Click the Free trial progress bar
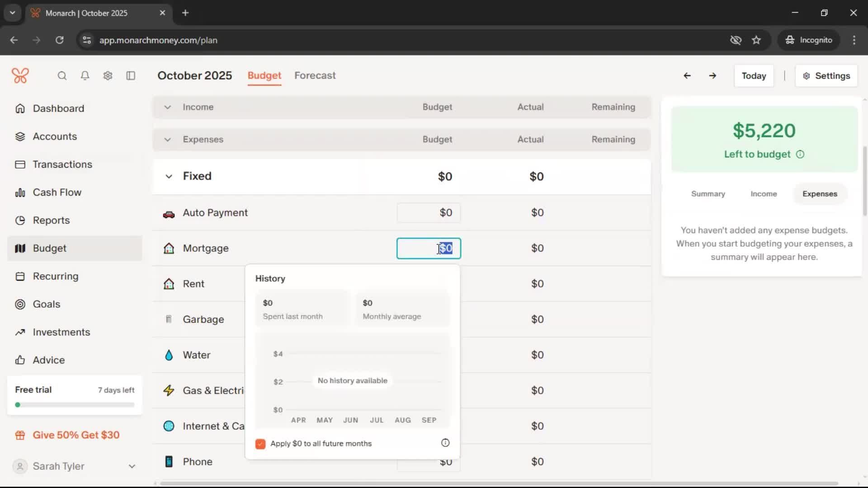Image resolution: width=868 pixels, height=488 pixels. click(75, 405)
